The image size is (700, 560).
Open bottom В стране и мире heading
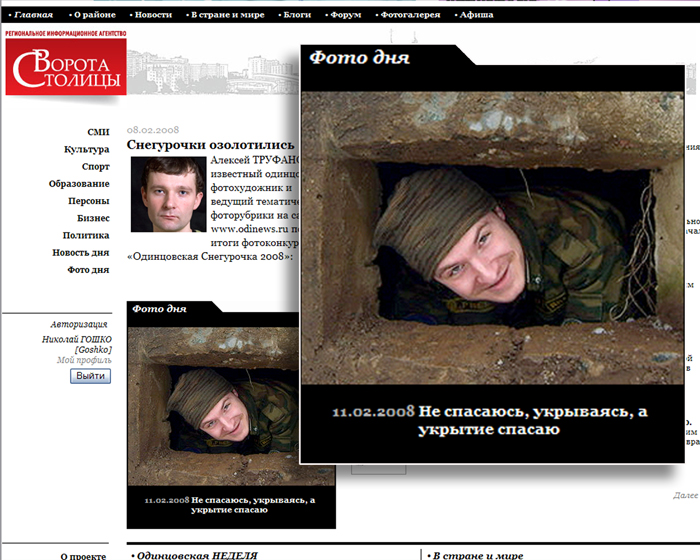pos(478,556)
